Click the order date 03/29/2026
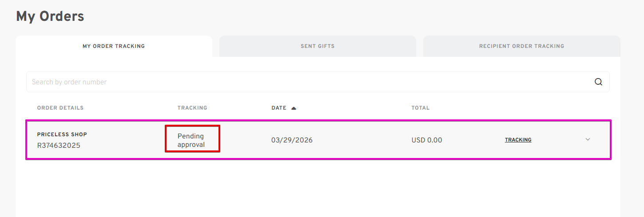 point(292,140)
